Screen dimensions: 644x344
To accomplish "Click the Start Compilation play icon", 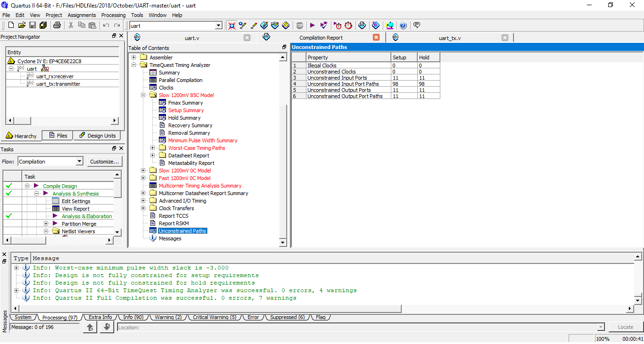I will pyautogui.click(x=312, y=25).
